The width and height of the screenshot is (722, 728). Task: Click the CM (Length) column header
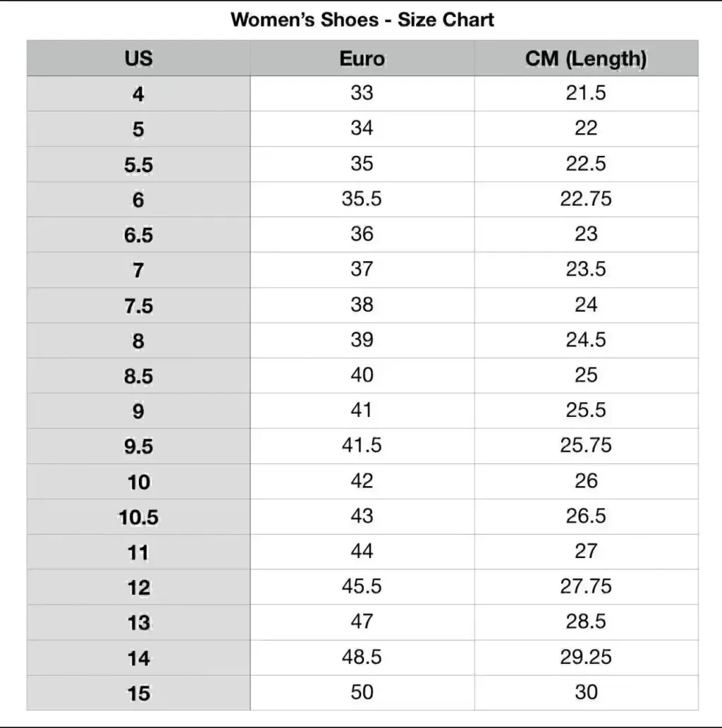tap(585, 59)
